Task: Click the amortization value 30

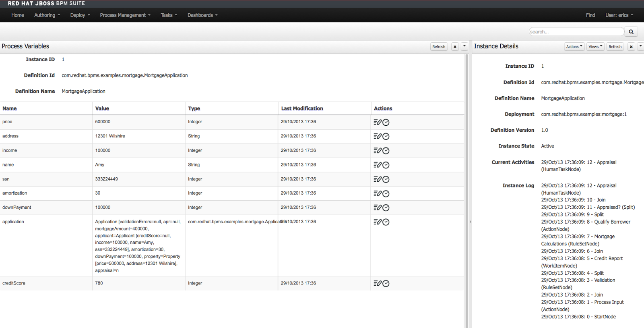Action: tap(98, 193)
